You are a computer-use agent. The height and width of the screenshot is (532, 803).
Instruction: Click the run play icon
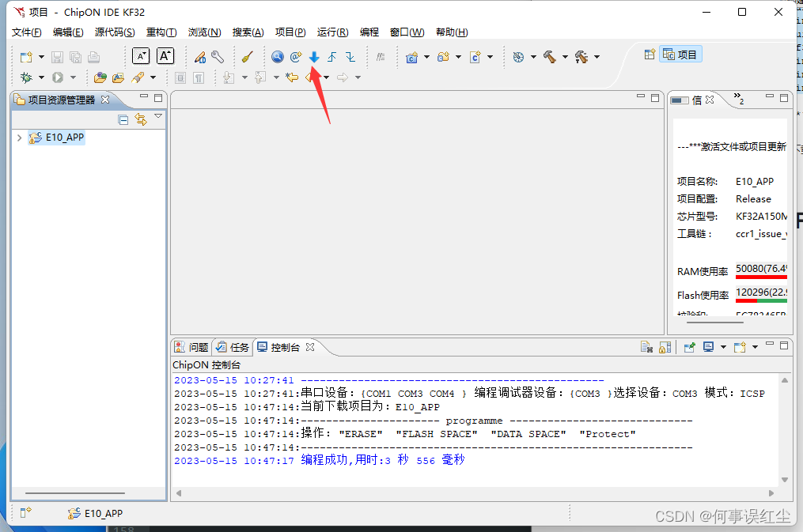click(58, 77)
